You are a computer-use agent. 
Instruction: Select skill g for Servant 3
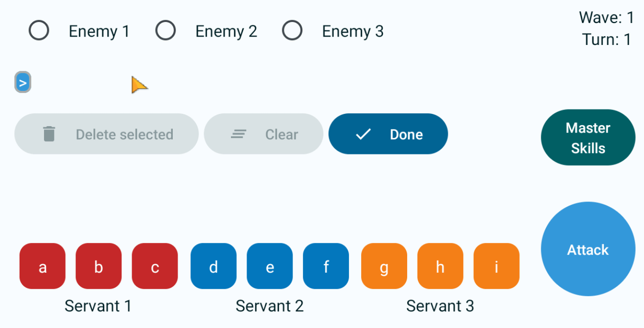pyautogui.click(x=384, y=266)
